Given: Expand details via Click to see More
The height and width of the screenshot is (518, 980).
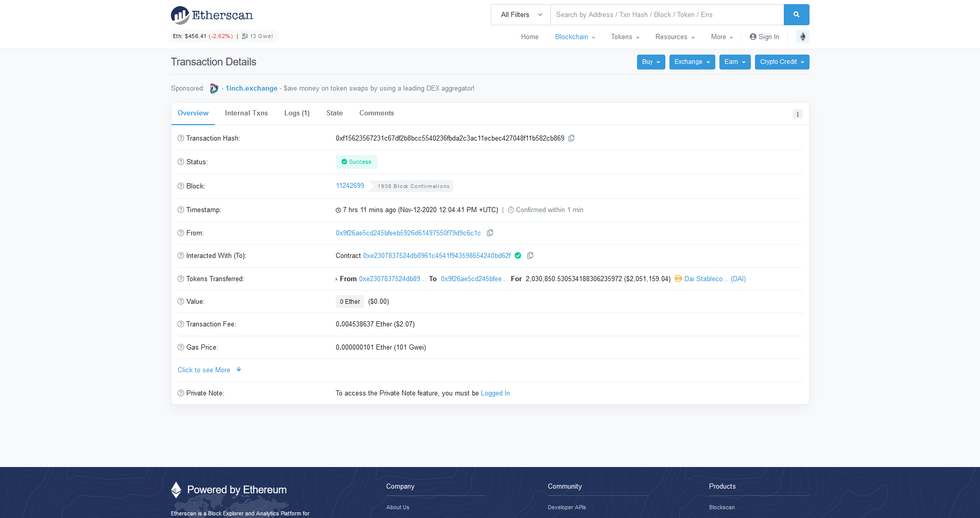Looking at the screenshot, I should [204, 370].
